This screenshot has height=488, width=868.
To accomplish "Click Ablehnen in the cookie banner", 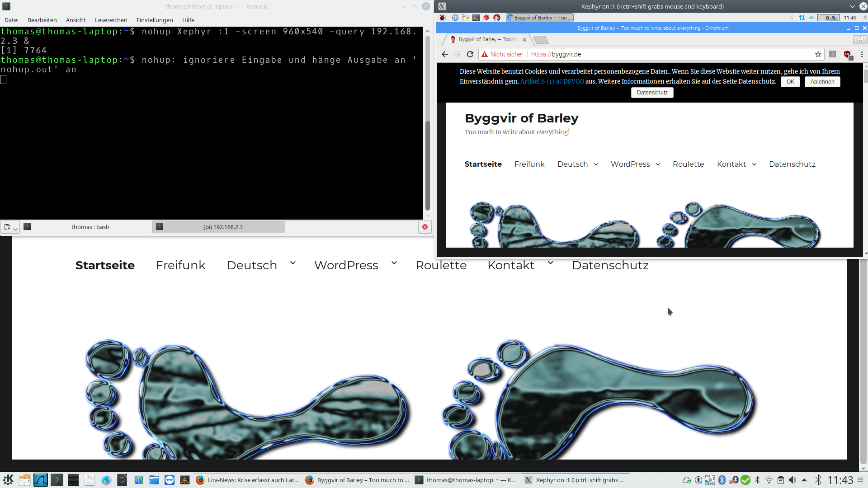I will pyautogui.click(x=822, y=82).
